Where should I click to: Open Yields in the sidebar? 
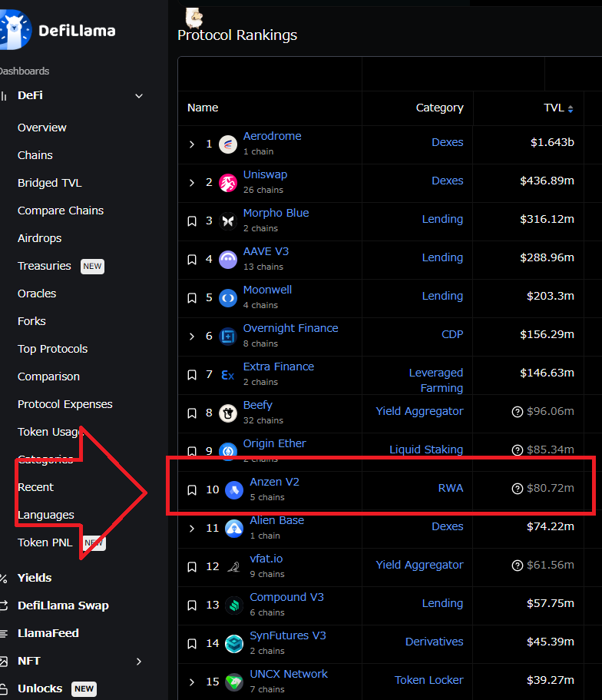pyautogui.click(x=35, y=578)
